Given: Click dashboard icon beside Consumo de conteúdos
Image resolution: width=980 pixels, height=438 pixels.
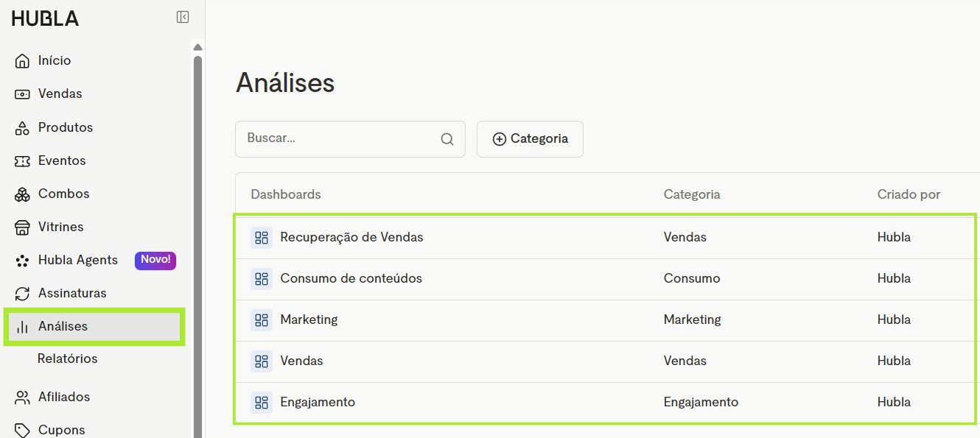Looking at the screenshot, I should coord(262,278).
